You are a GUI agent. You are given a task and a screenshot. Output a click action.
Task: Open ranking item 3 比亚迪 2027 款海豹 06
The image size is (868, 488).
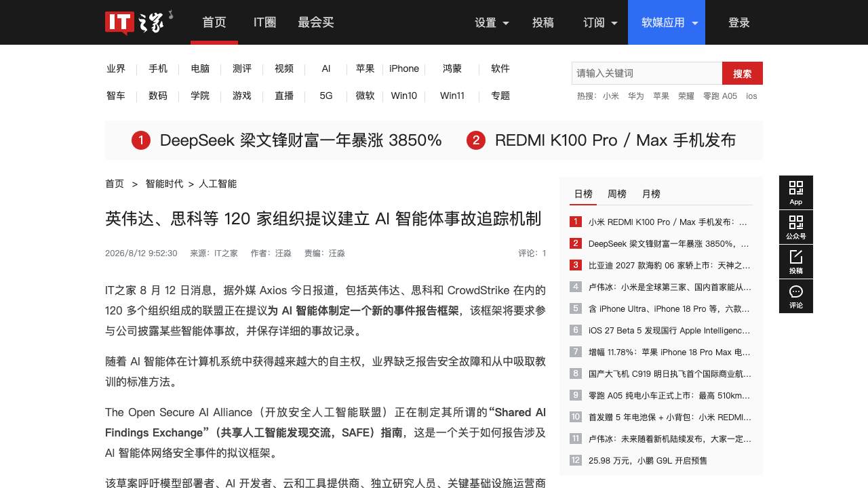click(x=669, y=265)
